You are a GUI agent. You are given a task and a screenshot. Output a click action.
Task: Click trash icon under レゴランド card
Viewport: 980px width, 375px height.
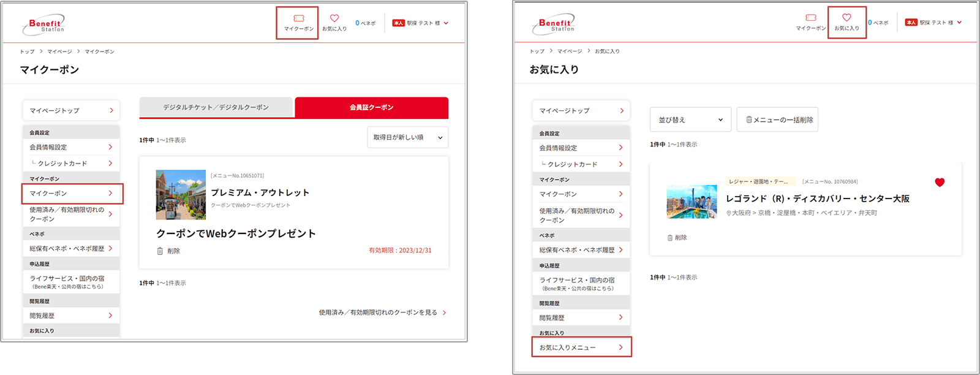[670, 238]
